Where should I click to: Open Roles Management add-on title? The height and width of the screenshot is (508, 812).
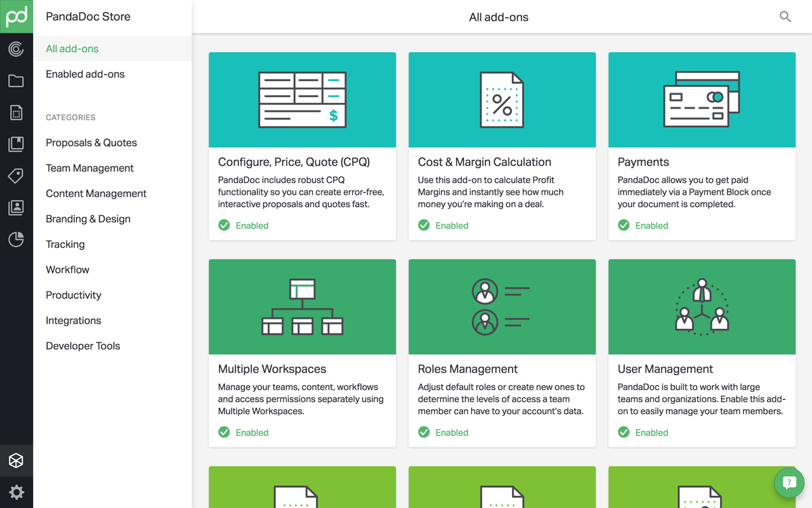[468, 369]
